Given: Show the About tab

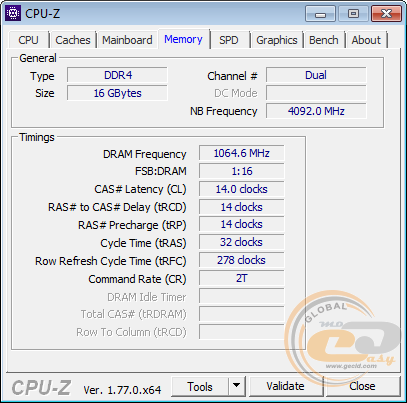Looking at the screenshot, I should click(366, 40).
